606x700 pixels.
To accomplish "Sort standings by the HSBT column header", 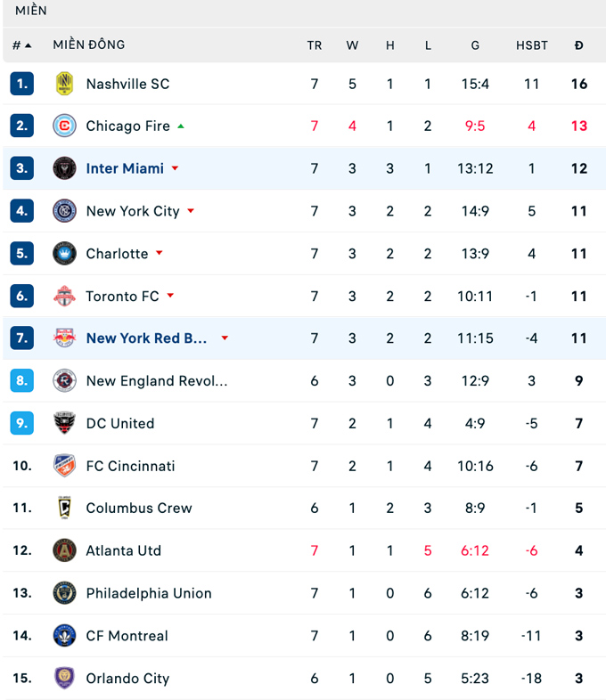I will pyautogui.click(x=532, y=45).
